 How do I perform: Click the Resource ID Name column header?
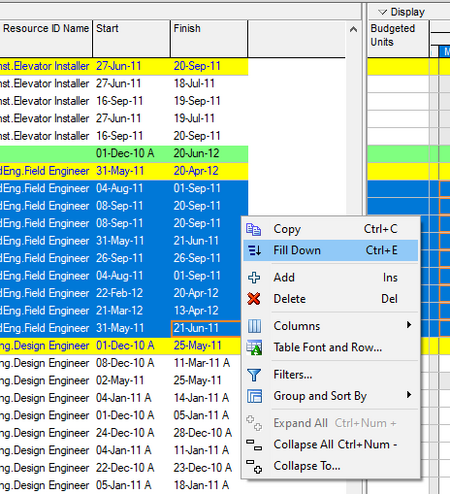click(46, 38)
